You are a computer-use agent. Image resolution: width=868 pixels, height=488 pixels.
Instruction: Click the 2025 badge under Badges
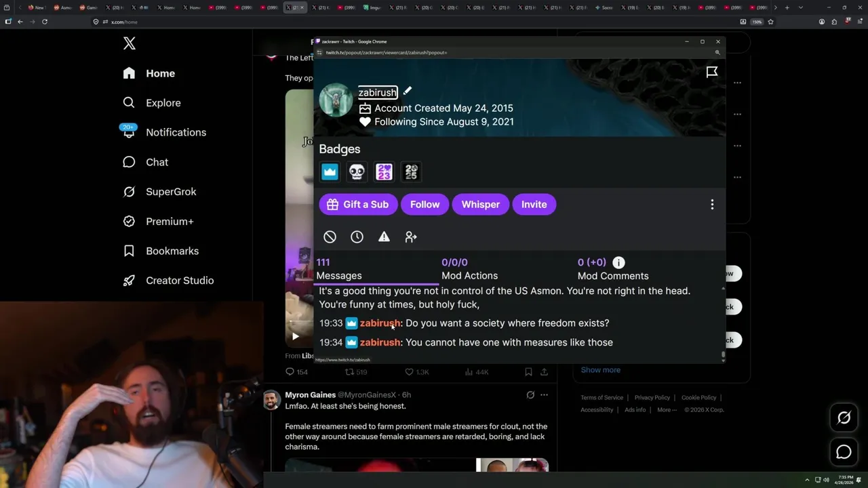[x=411, y=172]
